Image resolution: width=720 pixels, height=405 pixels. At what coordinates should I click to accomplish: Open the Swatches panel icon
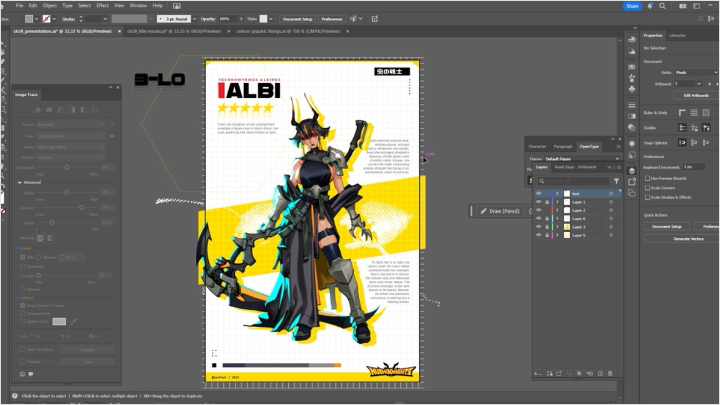[632, 67]
